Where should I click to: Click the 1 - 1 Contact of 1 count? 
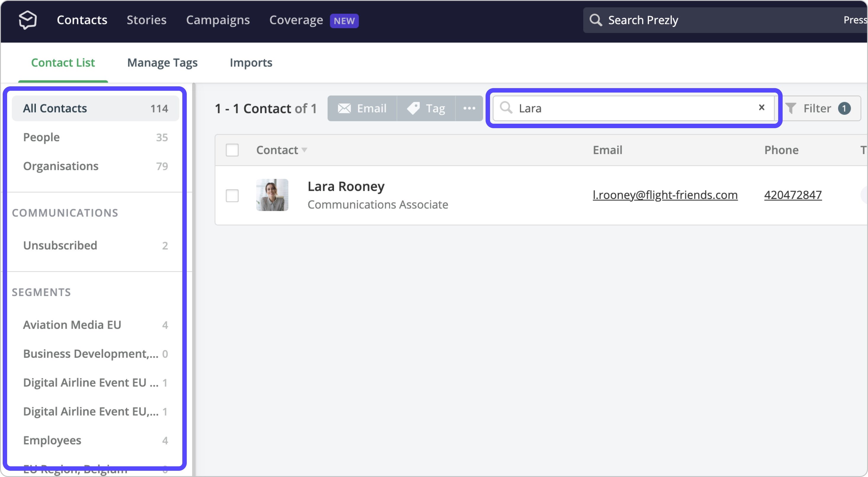click(266, 109)
